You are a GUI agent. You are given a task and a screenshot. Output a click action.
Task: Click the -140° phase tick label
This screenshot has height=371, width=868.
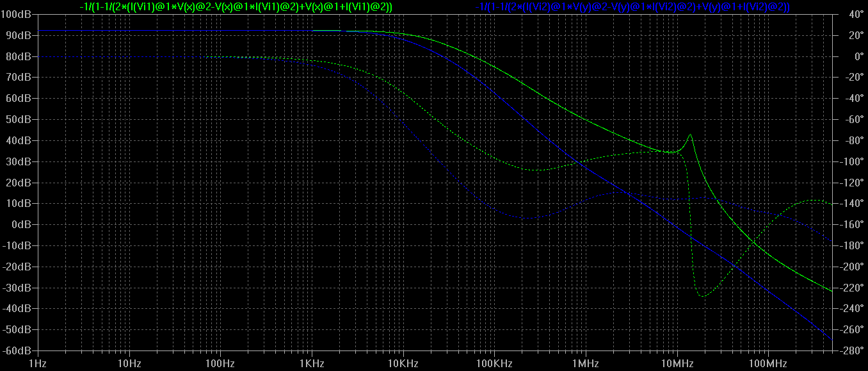[x=853, y=203]
